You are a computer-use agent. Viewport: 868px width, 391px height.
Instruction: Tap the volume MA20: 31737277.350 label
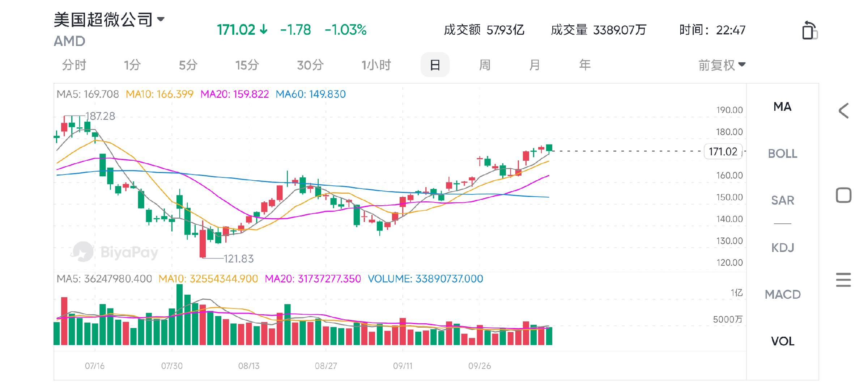313,279
